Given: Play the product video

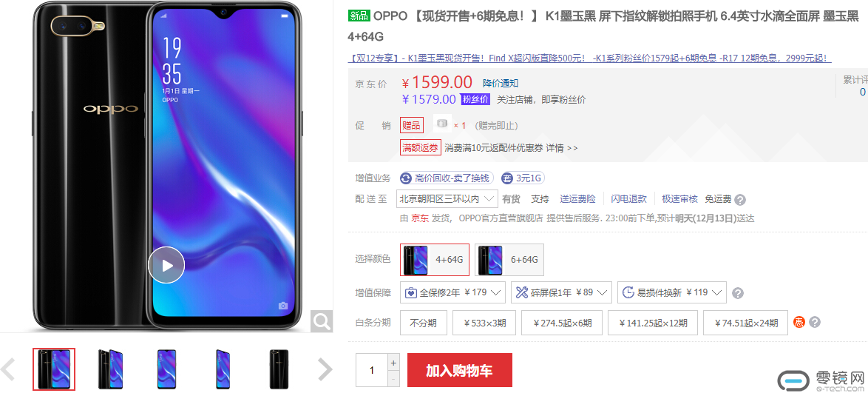Looking at the screenshot, I should 166,265.
